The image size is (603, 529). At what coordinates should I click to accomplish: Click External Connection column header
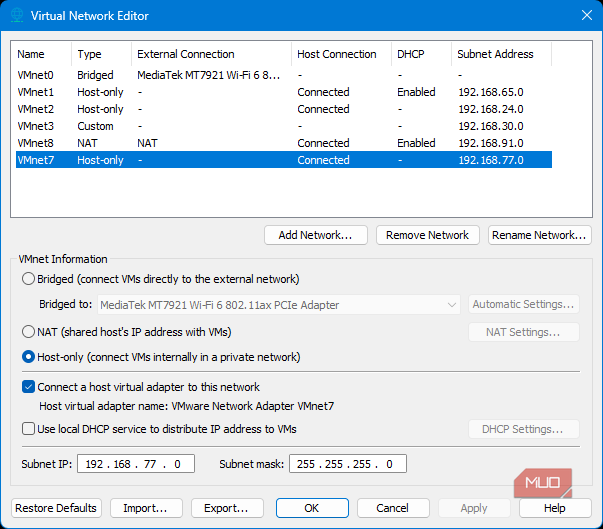point(212,54)
